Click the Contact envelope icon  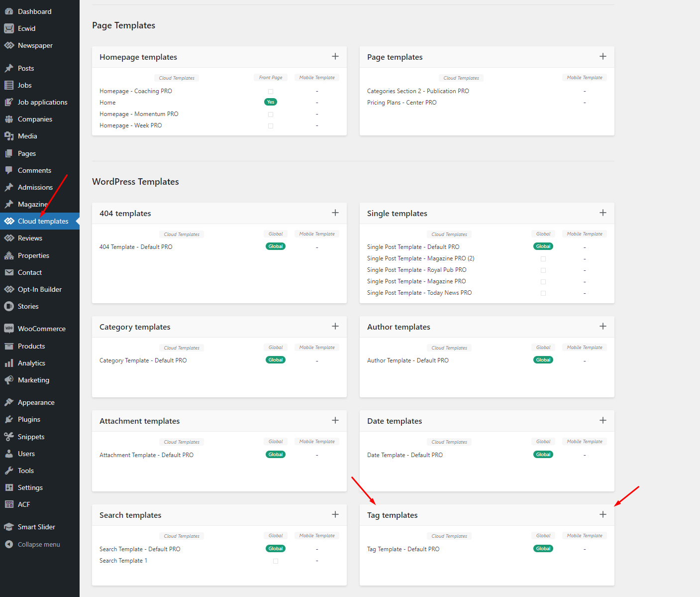coord(9,272)
